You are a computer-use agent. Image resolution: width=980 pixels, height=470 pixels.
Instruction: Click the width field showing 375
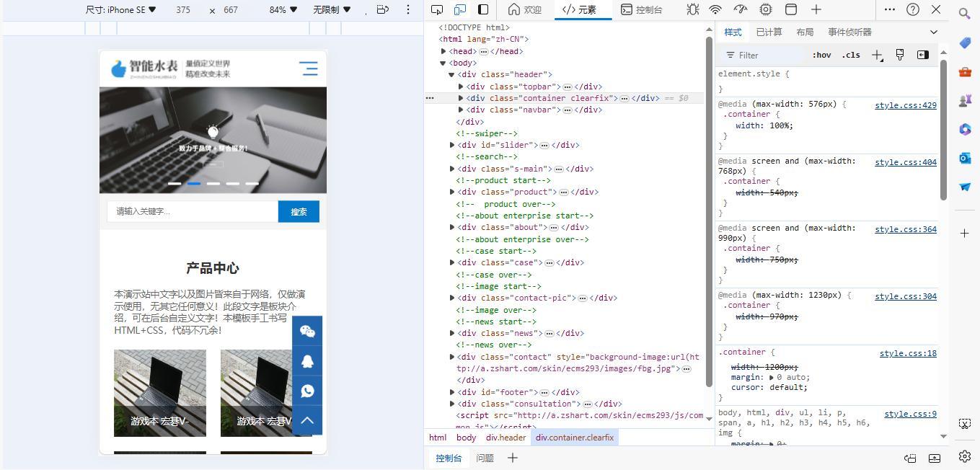[183, 10]
